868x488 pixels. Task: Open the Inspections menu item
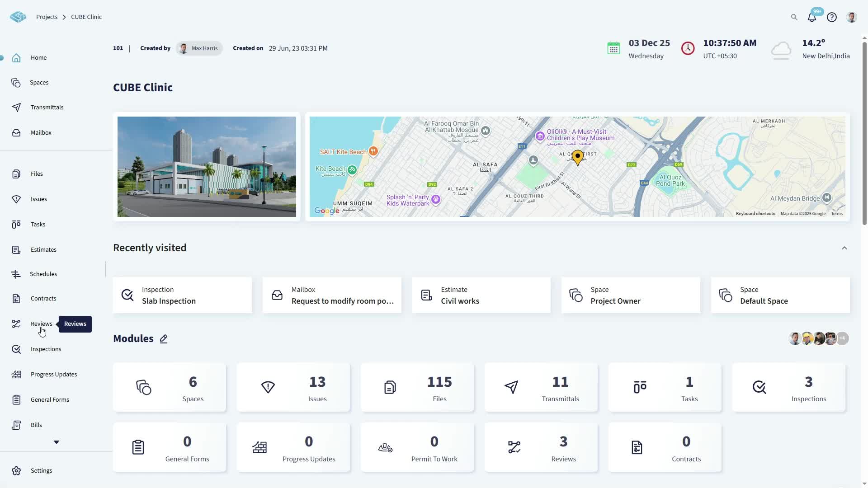(x=46, y=349)
